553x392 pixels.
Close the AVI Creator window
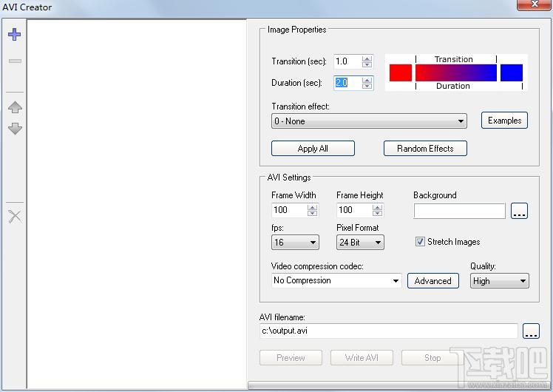(x=535, y=4)
